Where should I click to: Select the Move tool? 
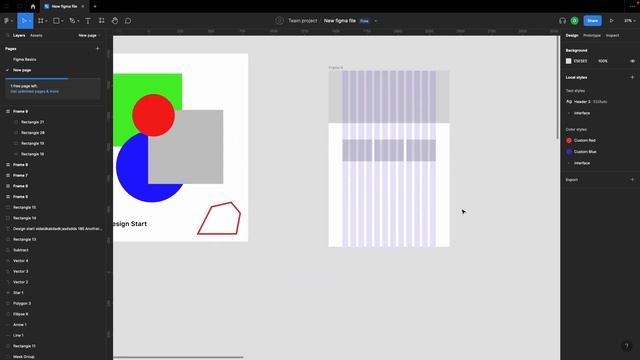23,21
